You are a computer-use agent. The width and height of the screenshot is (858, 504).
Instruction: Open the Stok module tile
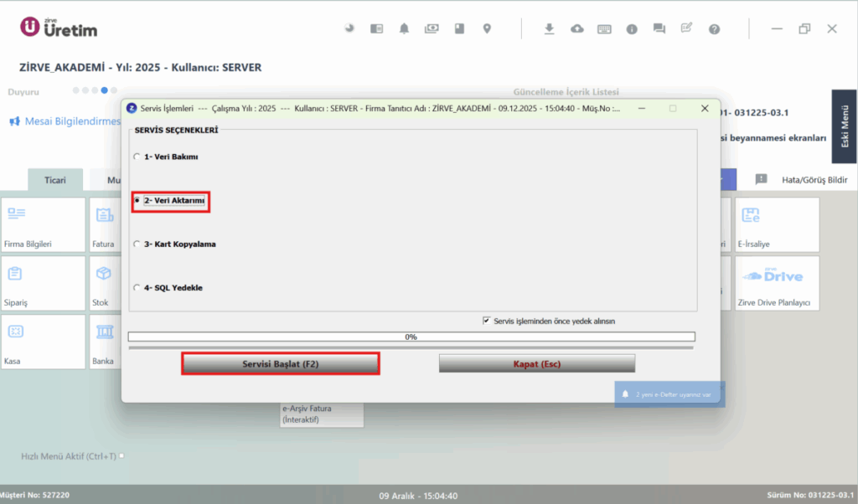(105, 283)
